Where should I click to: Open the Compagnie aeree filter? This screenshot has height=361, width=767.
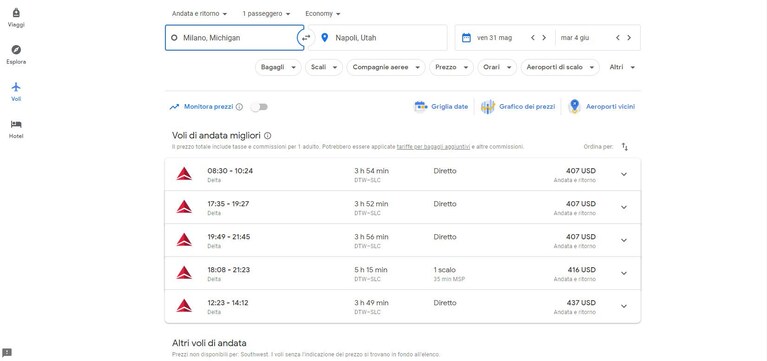point(386,68)
